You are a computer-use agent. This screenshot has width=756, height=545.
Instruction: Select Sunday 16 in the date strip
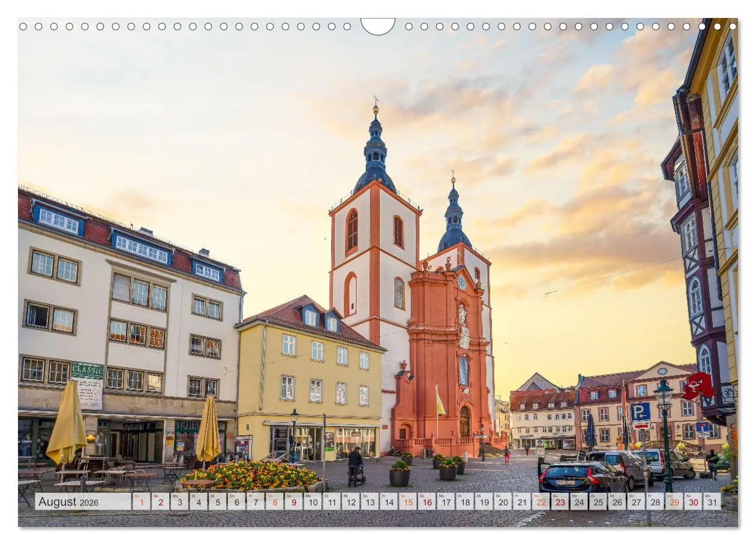[x=427, y=502]
